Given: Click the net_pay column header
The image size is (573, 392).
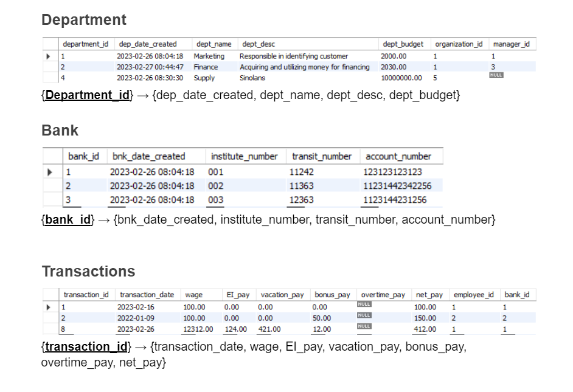Looking at the screenshot, I should pos(429,294).
